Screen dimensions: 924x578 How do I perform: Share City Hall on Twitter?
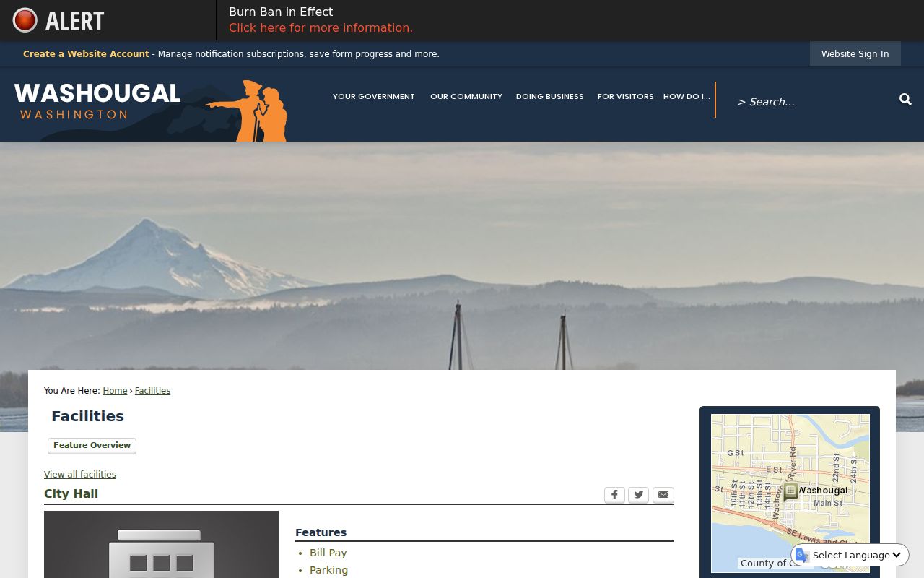[639, 495]
